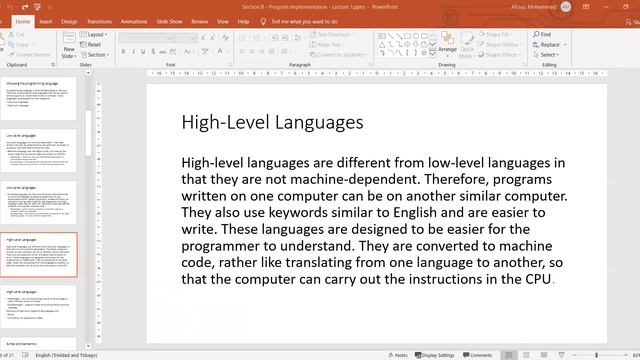Viewport: 640px width, 360px height.
Task: Click the Replace button
Action: (550, 44)
